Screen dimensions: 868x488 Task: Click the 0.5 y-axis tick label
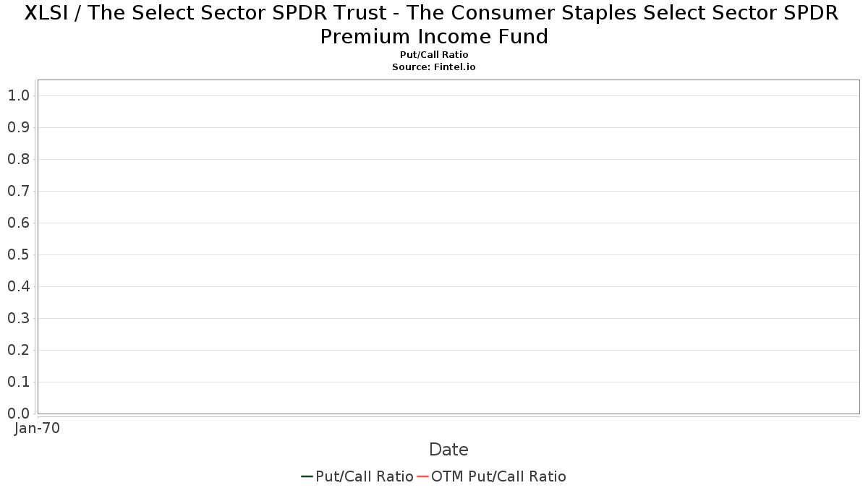(18, 254)
